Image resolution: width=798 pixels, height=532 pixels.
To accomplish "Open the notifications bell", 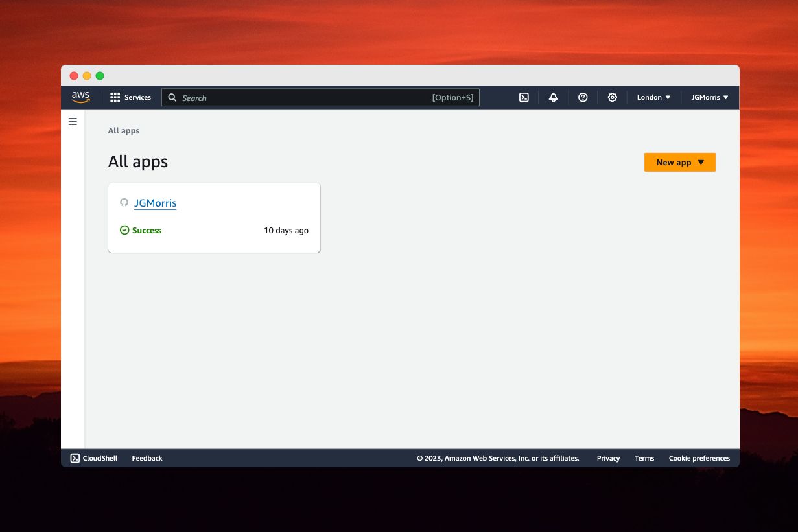I will [x=553, y=97].
